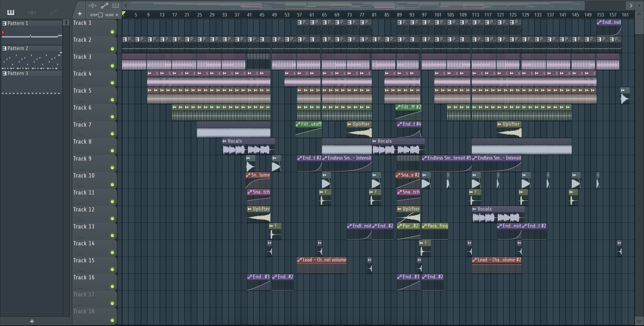Select first Uplifter clip on Track 7

[x=359, y=130]
